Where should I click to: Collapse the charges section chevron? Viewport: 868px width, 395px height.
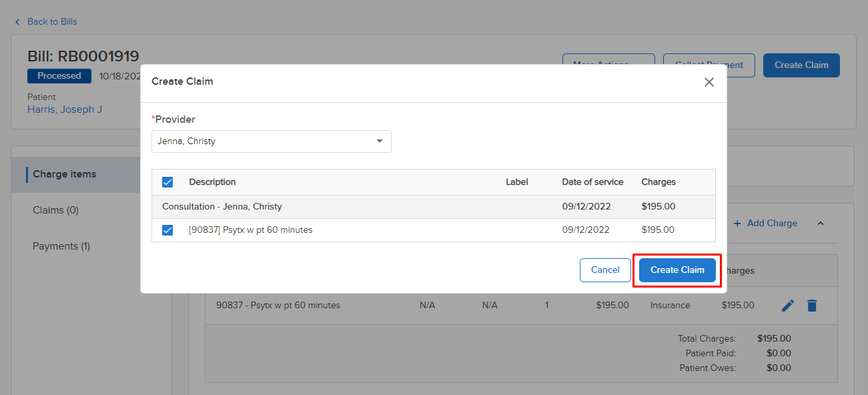point(821,223)
